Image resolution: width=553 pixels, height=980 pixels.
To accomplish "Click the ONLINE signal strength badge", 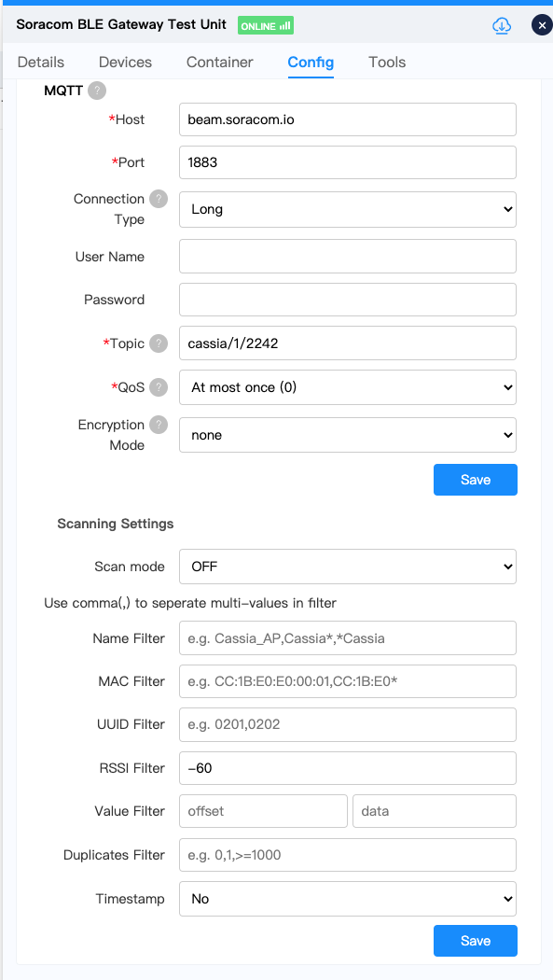I will tap(265, 25).
